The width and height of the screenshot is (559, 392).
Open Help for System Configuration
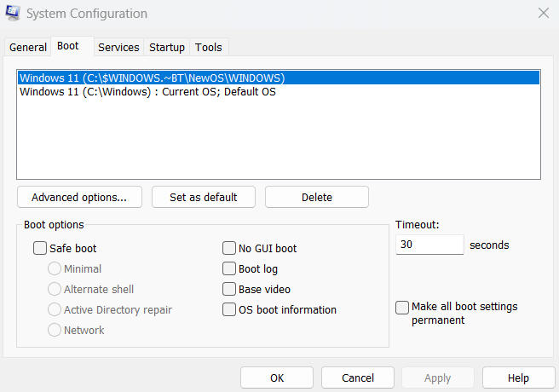[x=518, y=378]
